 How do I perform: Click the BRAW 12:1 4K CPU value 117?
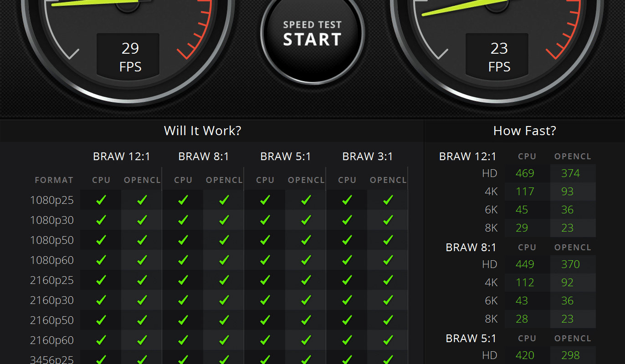(x=525, y=192)
